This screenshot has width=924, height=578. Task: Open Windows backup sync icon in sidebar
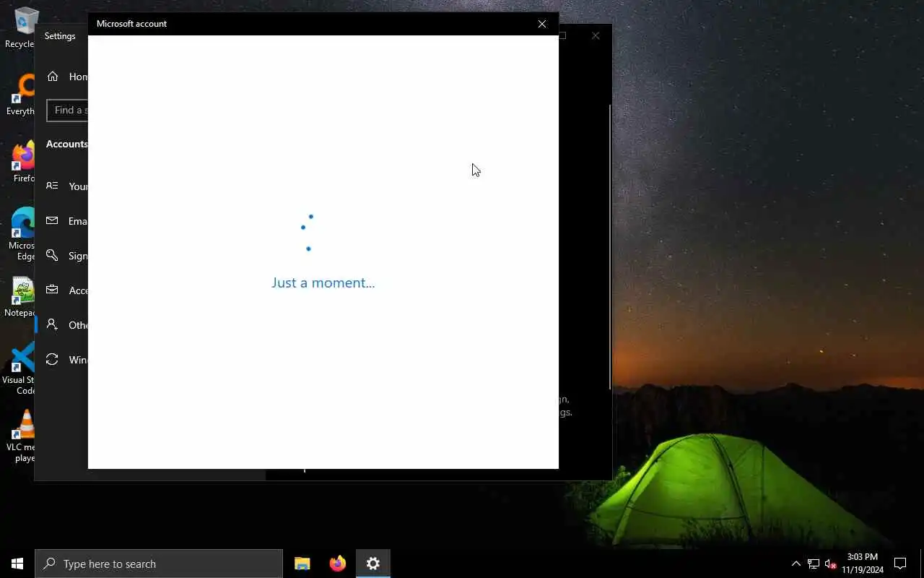[52, 359]
